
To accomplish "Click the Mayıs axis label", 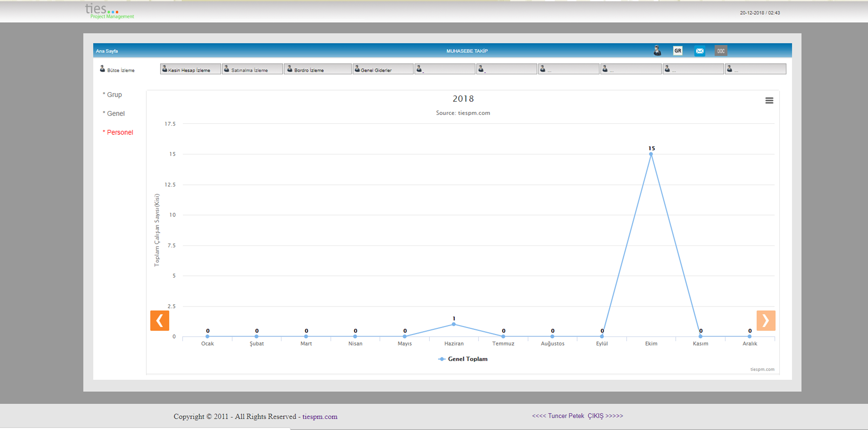I will pos(405,344).
